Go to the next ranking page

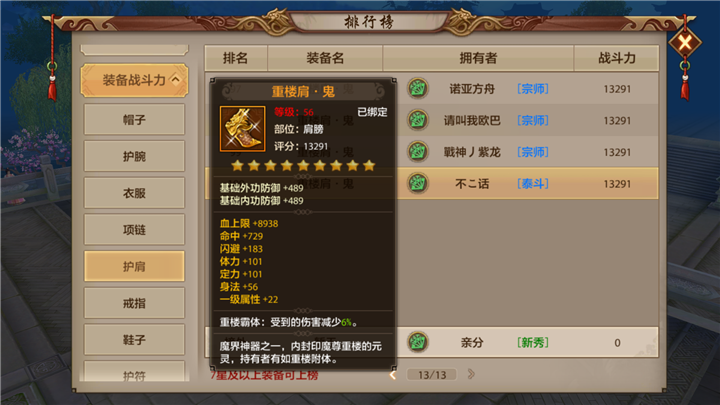471,374
